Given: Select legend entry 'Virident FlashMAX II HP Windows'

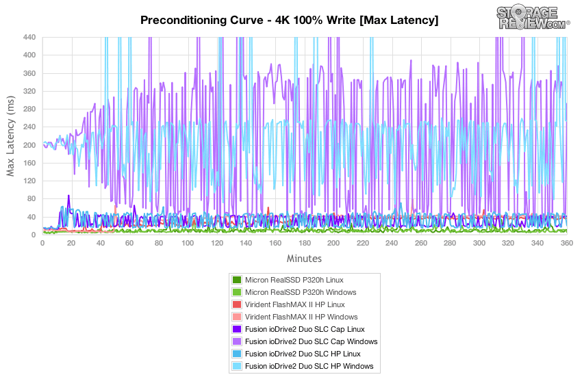Looking at the screenshot, I should point(301,317).
